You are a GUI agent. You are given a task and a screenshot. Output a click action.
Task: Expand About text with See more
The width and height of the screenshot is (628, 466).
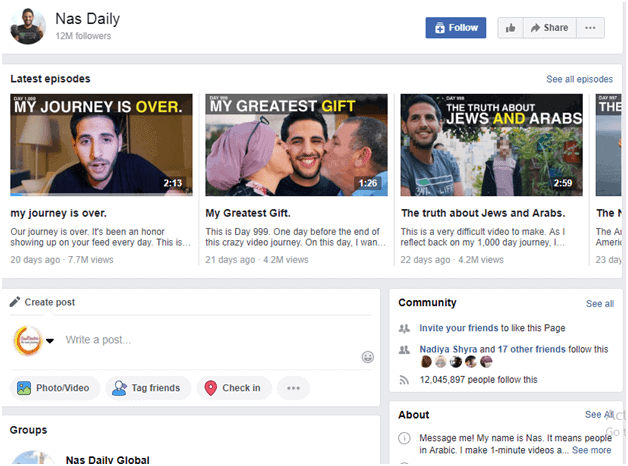click(591, 450)
